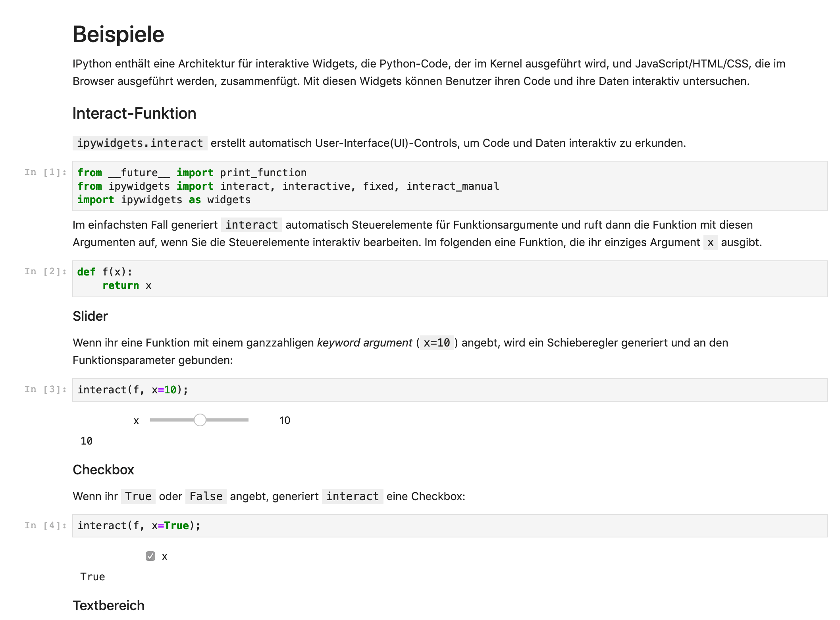Screen dimensions: 840x620
Task: Toggle the x checkbox widget
Action: (150, 556)
